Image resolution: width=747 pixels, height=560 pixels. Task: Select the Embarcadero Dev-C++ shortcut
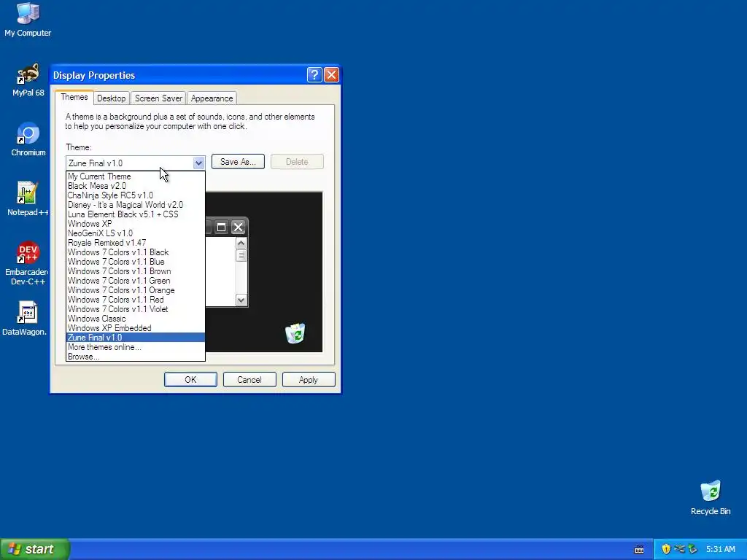[28, 263]
